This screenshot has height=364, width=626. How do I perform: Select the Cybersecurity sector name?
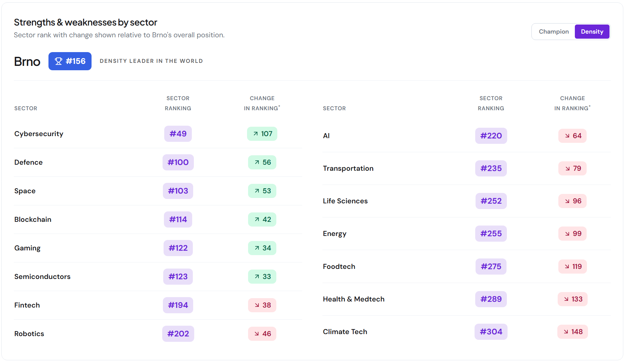point(39,134)
